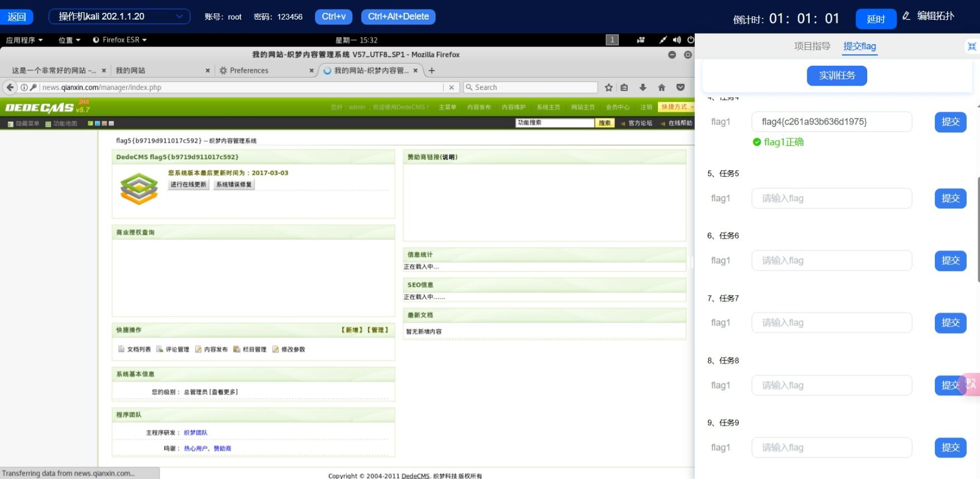Viewport: 980px width, 479px height.
Task: Show bookmarks list icon in Firefox toolbar
Action: pos(624,87)
